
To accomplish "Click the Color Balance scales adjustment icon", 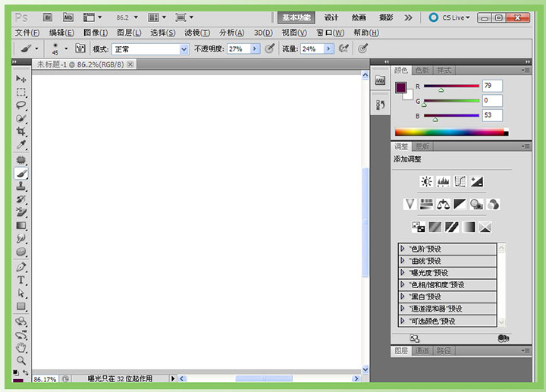I will pos(444,203).
